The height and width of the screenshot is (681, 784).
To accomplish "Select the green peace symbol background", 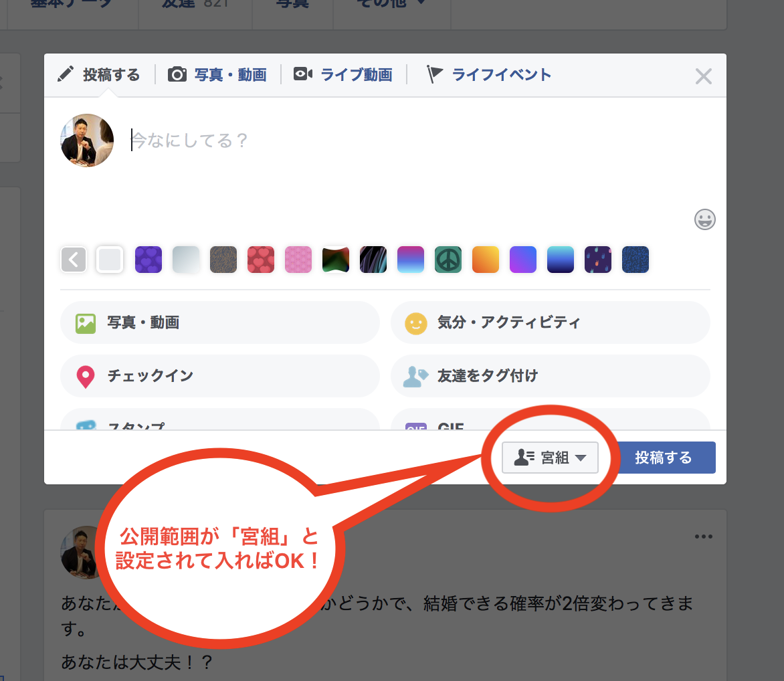I will click(448, 260).
